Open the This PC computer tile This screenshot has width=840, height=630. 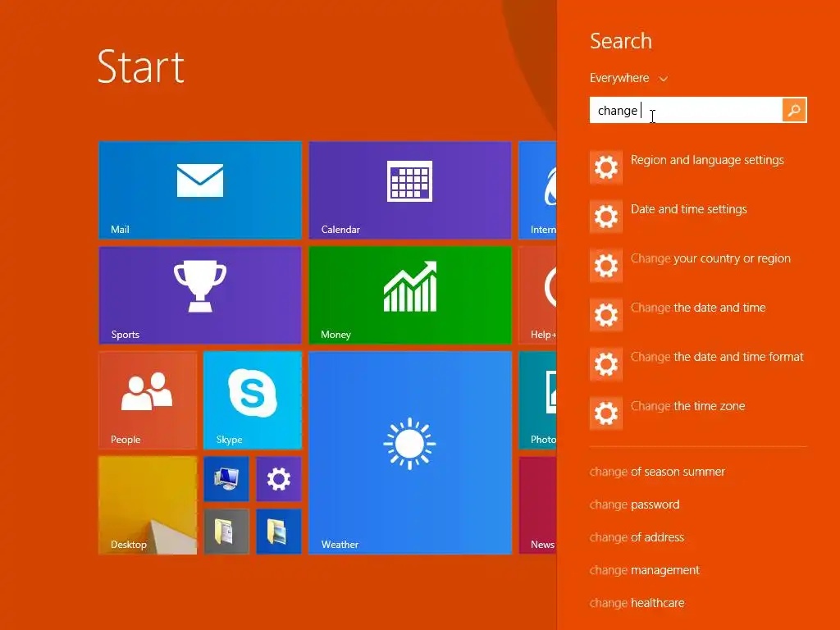226,479
